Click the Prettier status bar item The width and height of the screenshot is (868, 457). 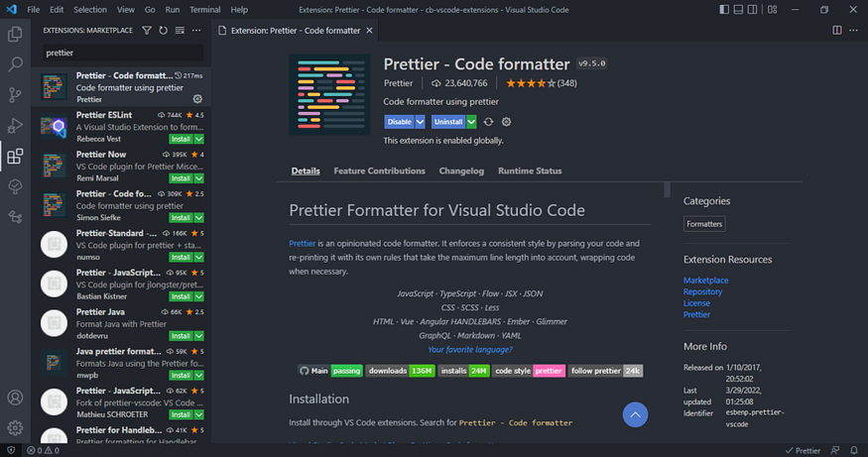tap(803, 450)
